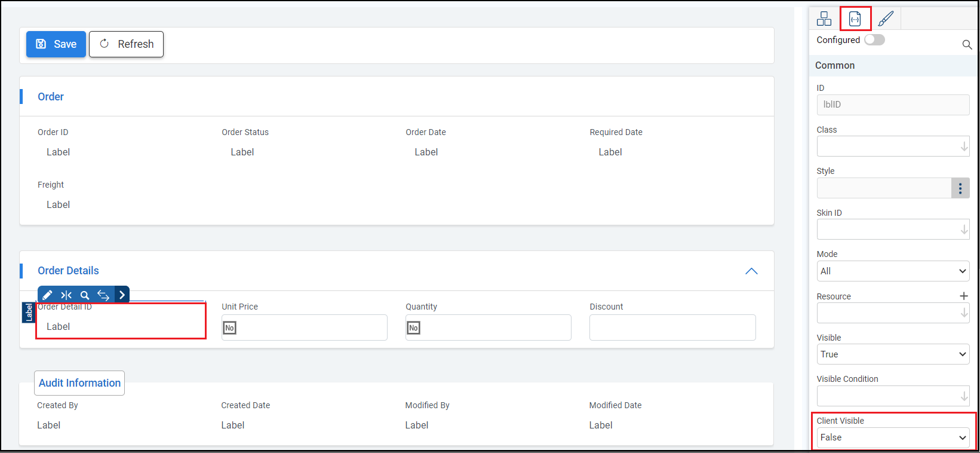Screen dimensions: 980x453
Task: Open the properties tab with the braces icon
Action: [x=855, y=19]
